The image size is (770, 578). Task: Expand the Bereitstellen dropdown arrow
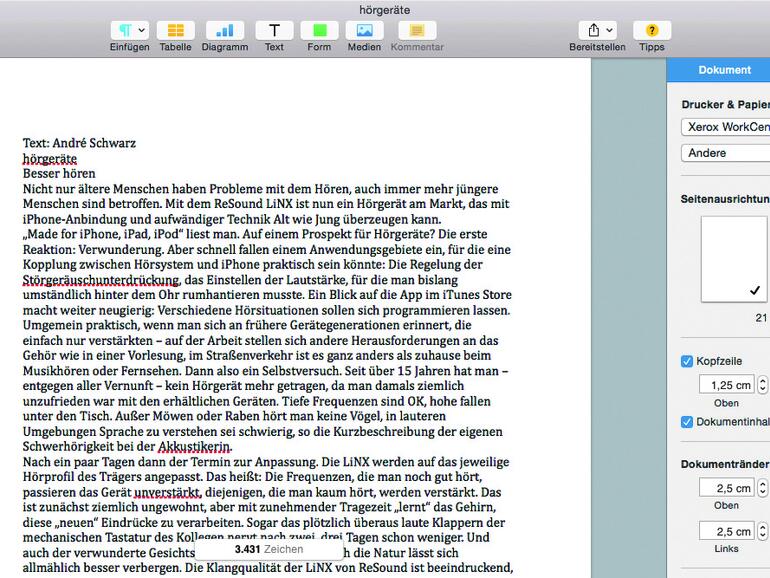[609, 30]
